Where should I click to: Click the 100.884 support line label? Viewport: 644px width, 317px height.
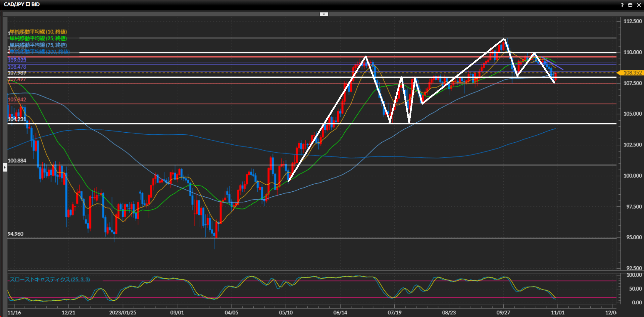[17, 161]
